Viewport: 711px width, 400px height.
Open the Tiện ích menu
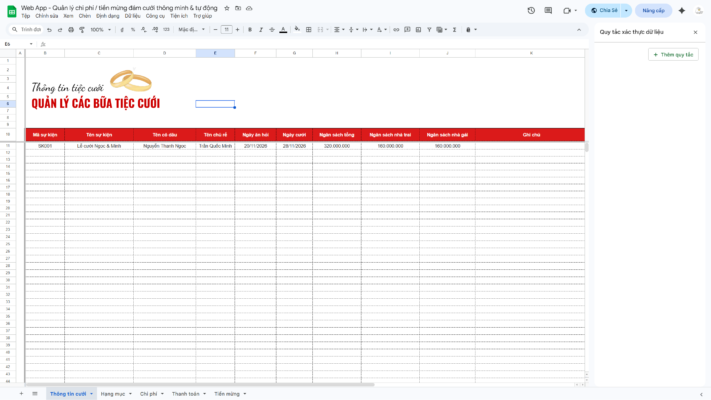coord(179,16)
